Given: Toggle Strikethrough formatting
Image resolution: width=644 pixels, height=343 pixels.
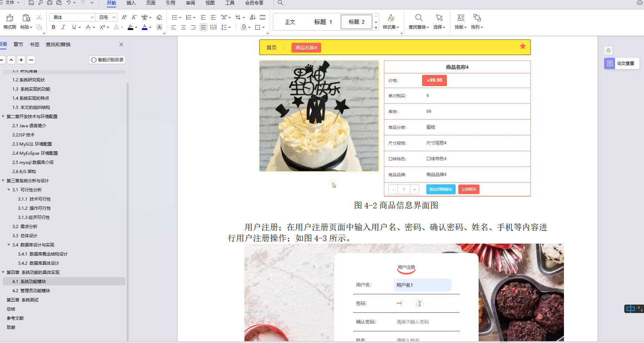Looking at the screenshot, I should pyautogui.click(x=88, y=27).
